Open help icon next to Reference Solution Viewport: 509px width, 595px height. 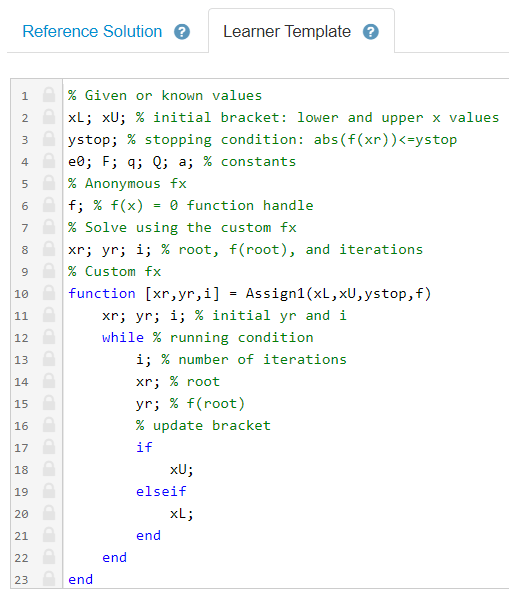[182, 32]
